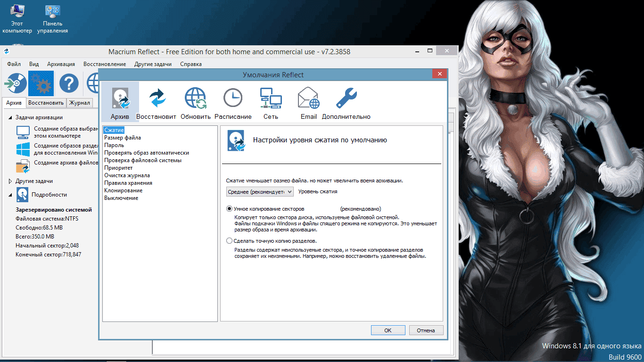Select Очистка журнала item

(x=127, y=175)
